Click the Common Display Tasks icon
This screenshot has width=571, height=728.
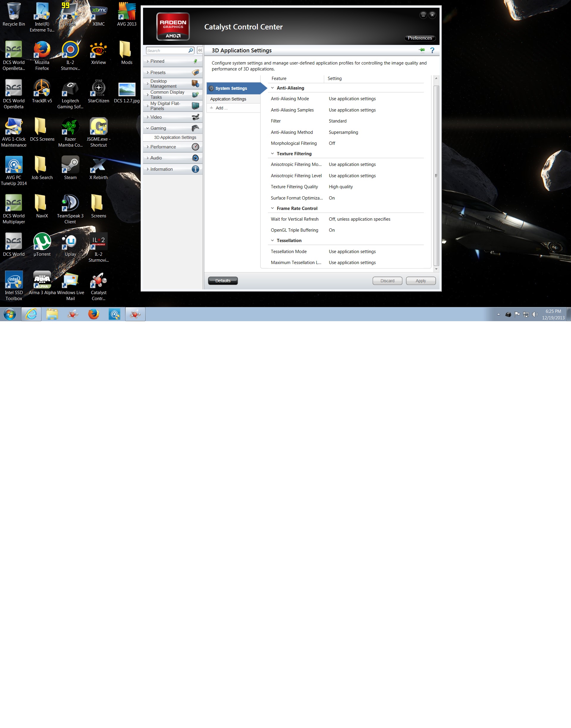pos(196,95)
